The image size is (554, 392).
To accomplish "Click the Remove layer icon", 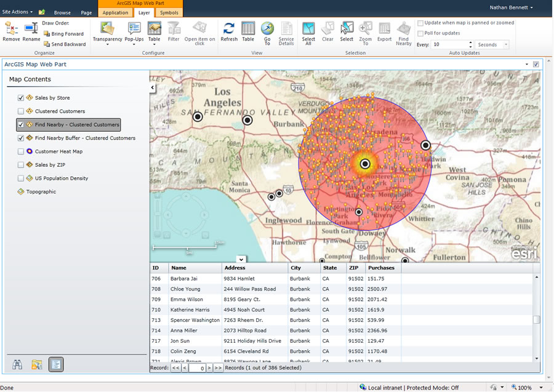I will 11,28.
